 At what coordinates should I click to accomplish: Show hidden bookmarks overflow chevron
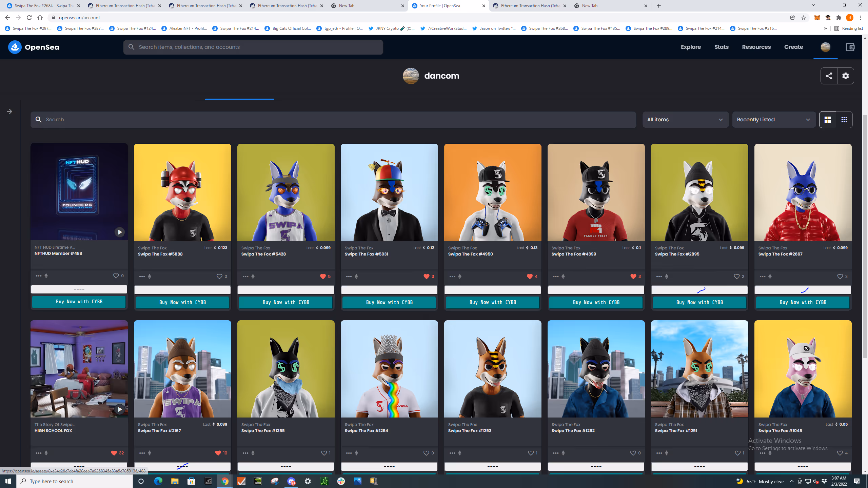[x=825, y=28]
